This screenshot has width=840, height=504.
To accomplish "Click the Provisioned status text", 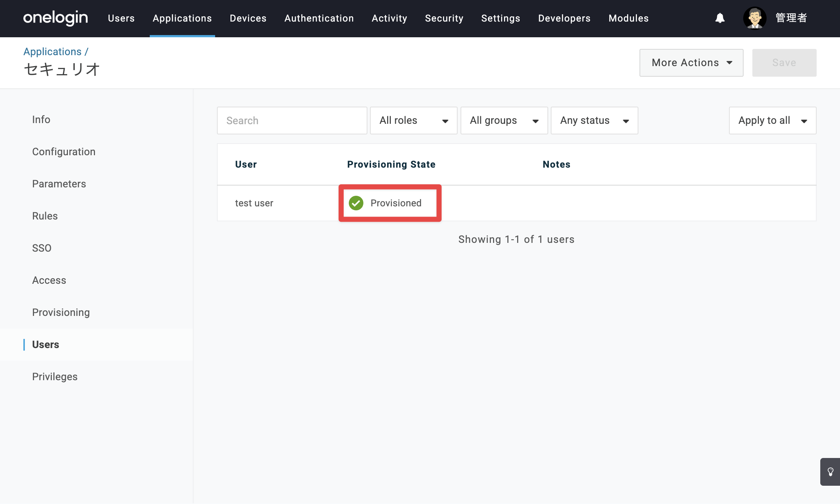I will 396,203.
